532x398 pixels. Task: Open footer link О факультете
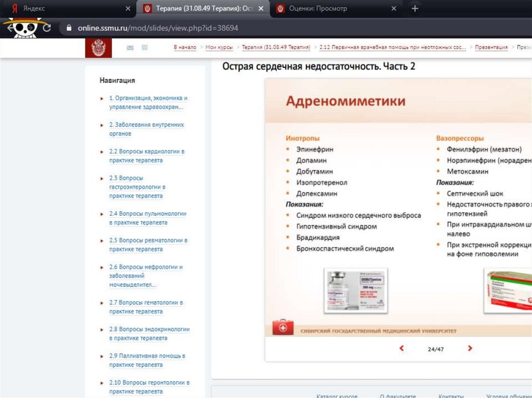[397, 395]
